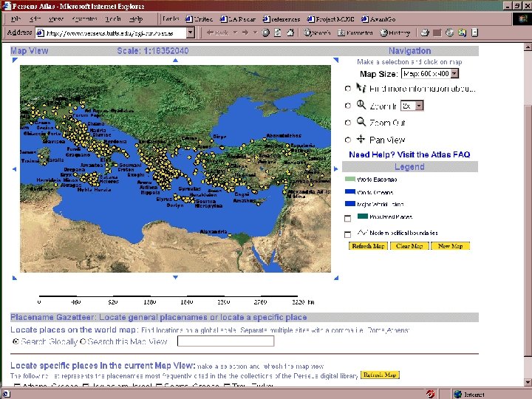
Task: Open the Favorites pane in toolbar
Action: click(355, 33)
